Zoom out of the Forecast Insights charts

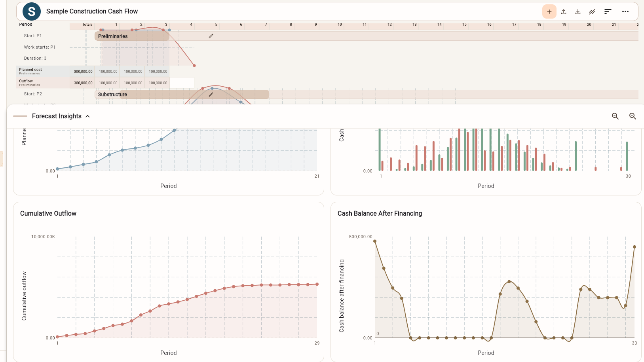pyautogui.click(x=615, y=116)
